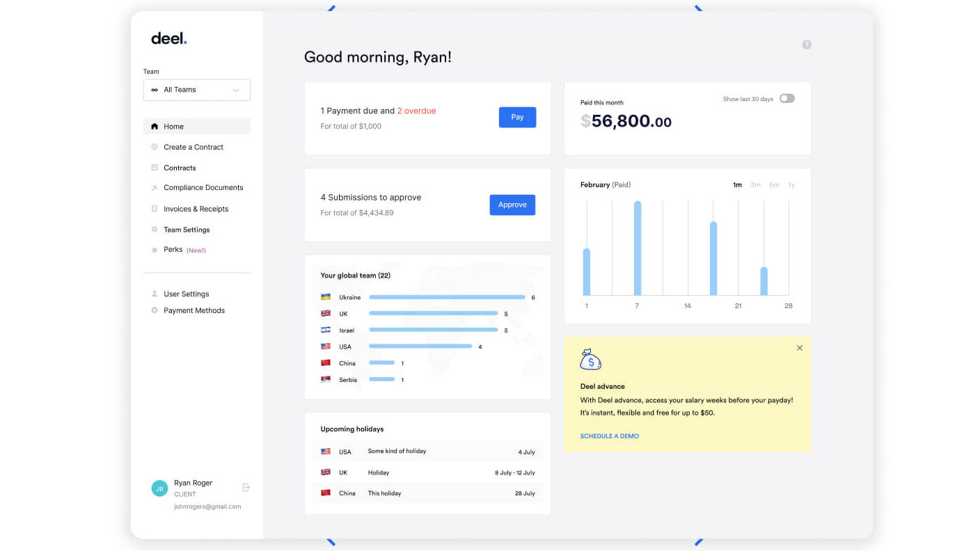The width and height of the screenshot is (980, 551).
Task: Open the help question mark icon
Action: coord(807,45)
